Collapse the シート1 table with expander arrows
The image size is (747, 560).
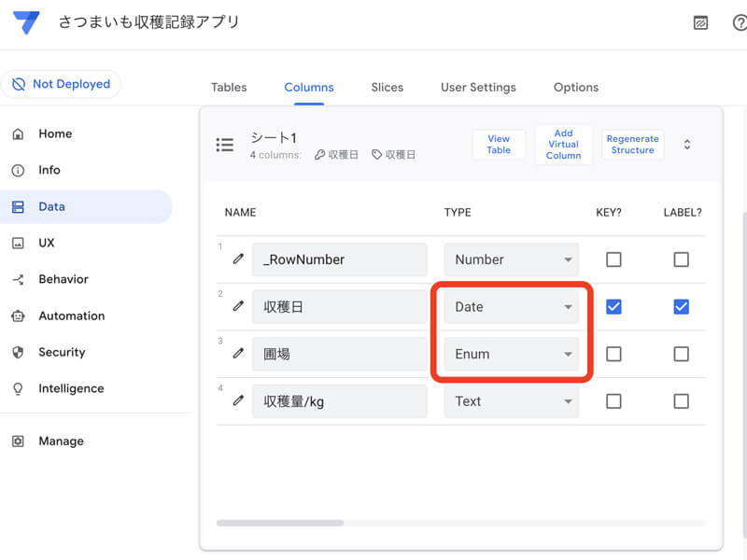pos(687,145)
